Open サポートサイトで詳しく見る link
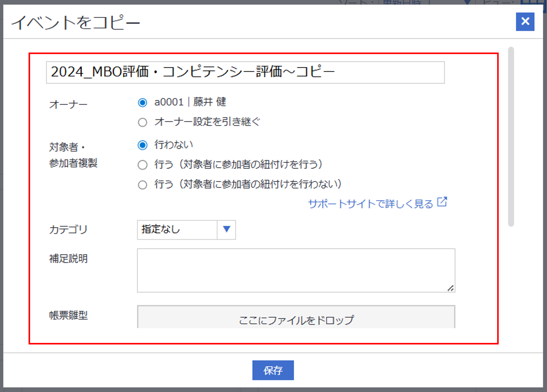 370,204
